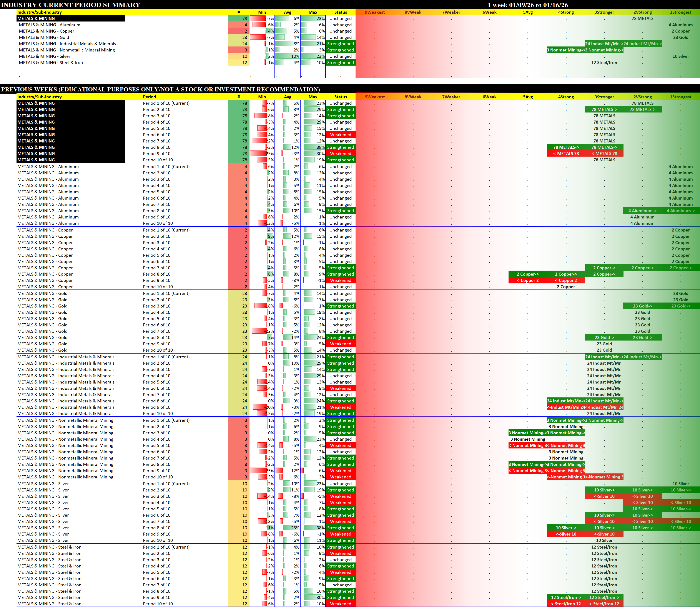Select the 'PREVIOUS WEEKS' educational disclaimer title bar
The height and width of the screenshot is (607, 700).
coord(160,89)
